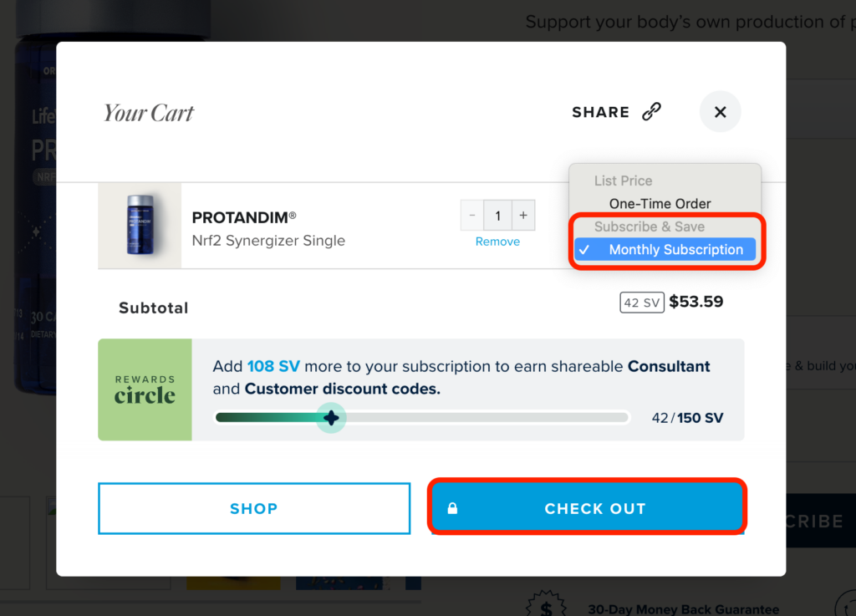Click the SHOP button
Viewport: 856px width, 616px height.
(x=254, y=508)
